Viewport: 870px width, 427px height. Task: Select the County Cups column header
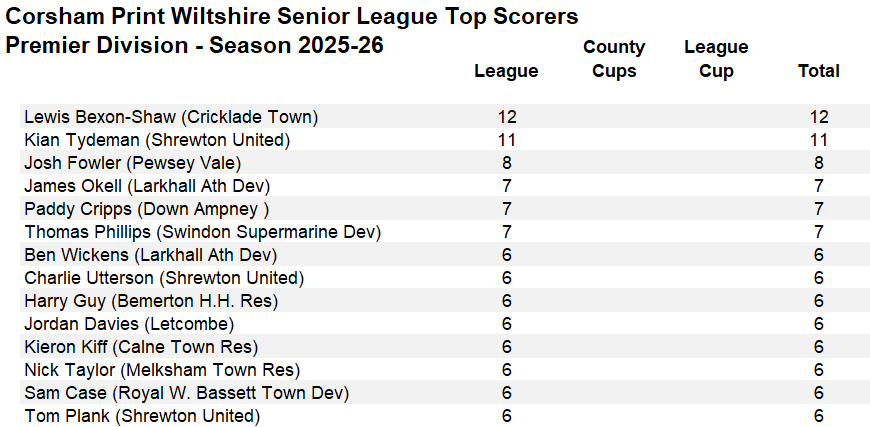point(614,59)
